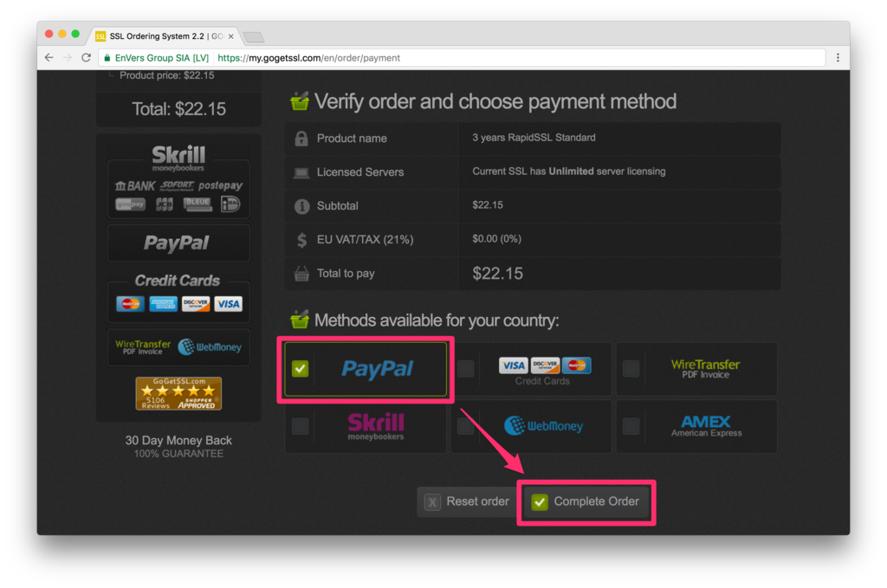Click the green EnVers Group SIA security lock

pos(107,58)
